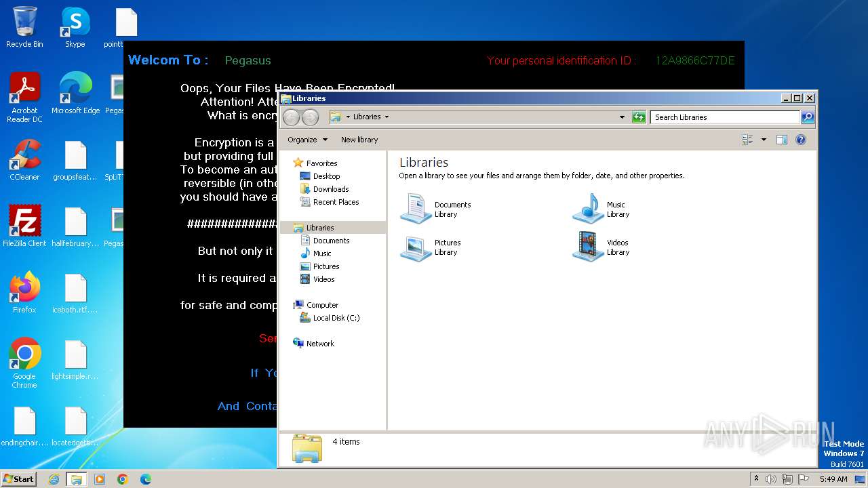Launch FileZilla Client shortcut

[24, 226]
